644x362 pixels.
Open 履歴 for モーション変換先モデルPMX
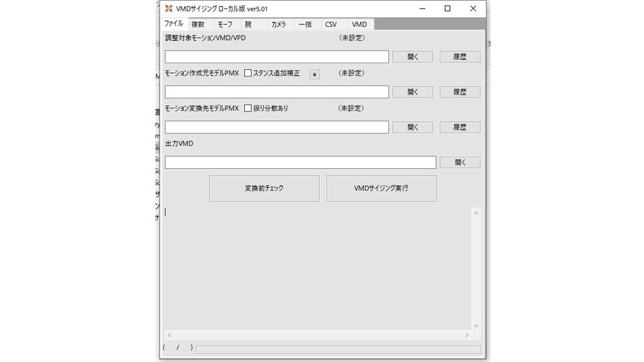pos(460,127)
